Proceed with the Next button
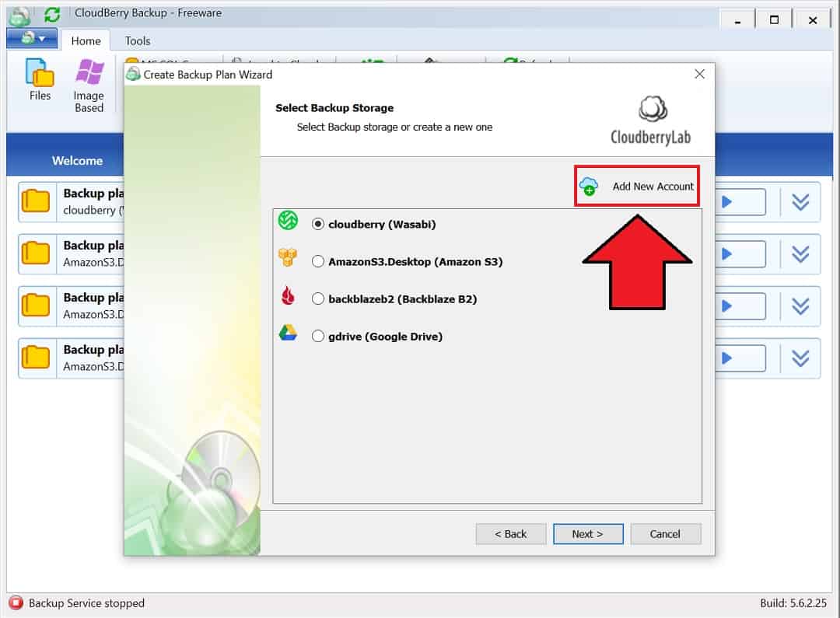The image size is (840, 618). [x=588, y=534]
